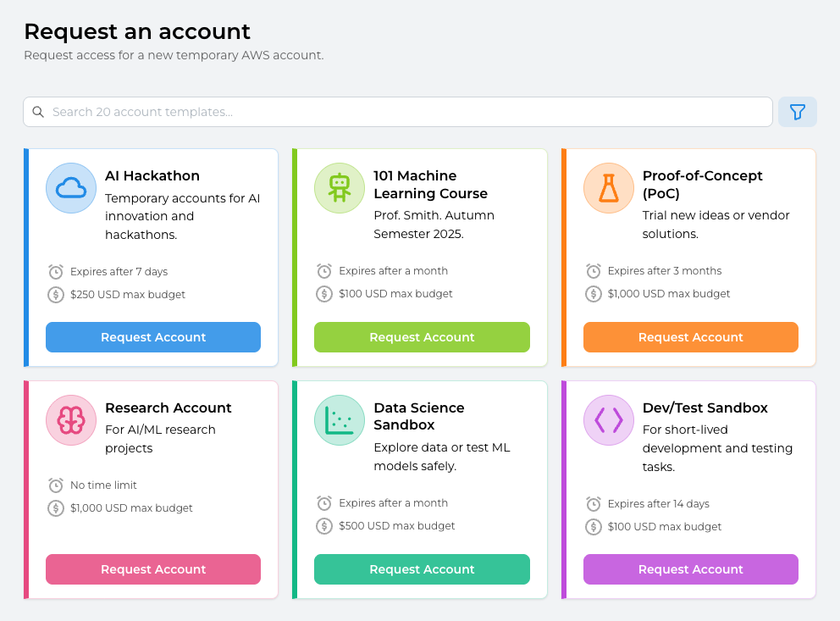Click the clock icon next to No time limit
The width and height of the screenshot is (840, 621).
point(56,485)
